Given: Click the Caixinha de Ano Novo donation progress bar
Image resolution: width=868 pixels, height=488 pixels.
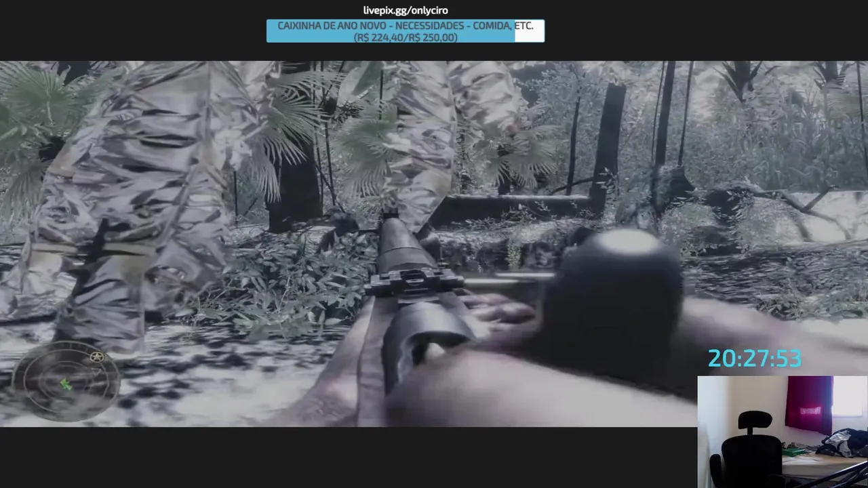Looking at the screenshot, I should (406, 31).
